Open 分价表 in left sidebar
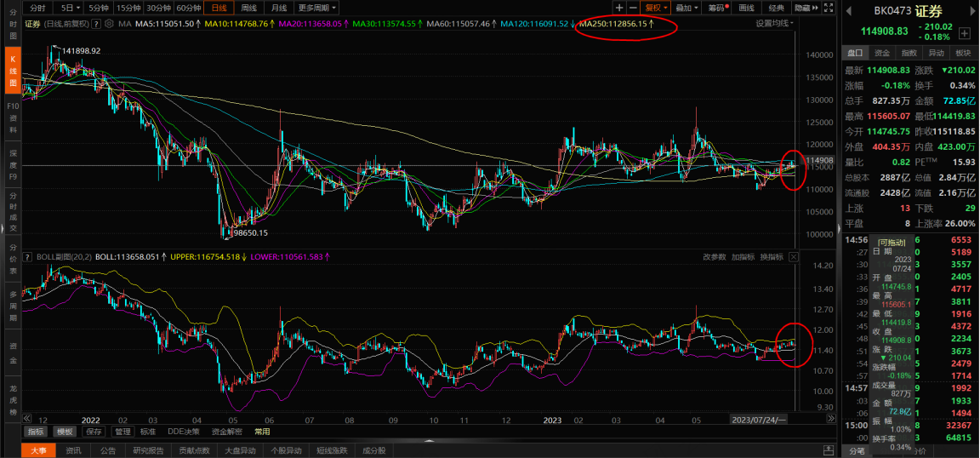Viewport: 980px width, 458px height. [x=13, y=259]
